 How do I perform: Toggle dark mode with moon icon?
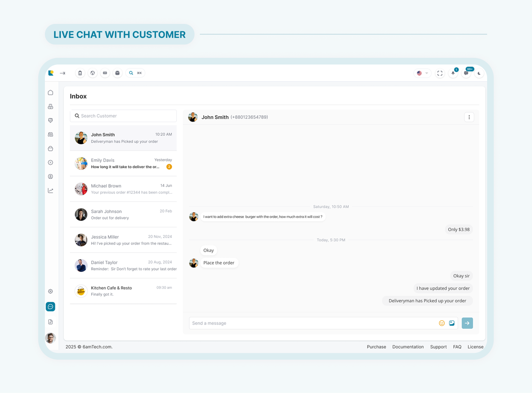pyautogui.click(x=479, y=73)
